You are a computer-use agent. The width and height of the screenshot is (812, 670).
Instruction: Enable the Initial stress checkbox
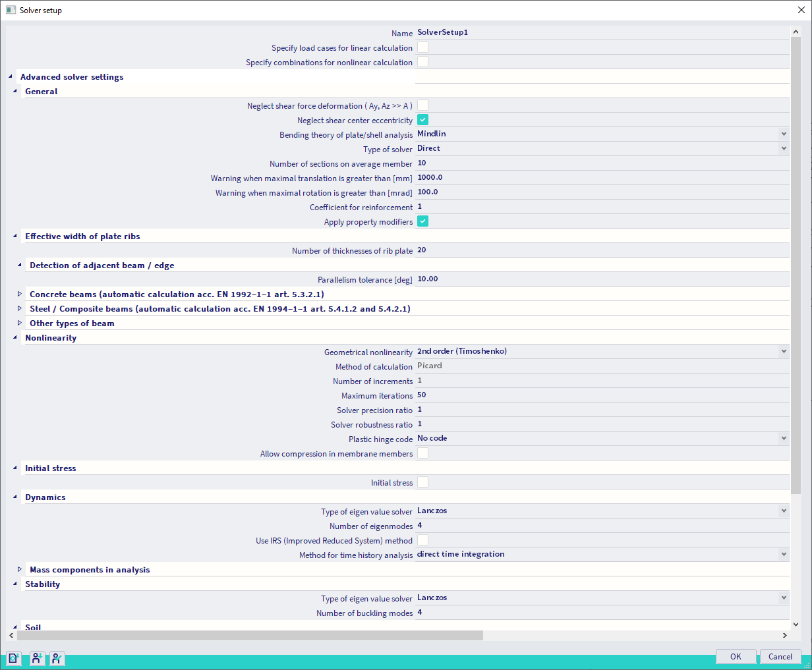point(422,482)
